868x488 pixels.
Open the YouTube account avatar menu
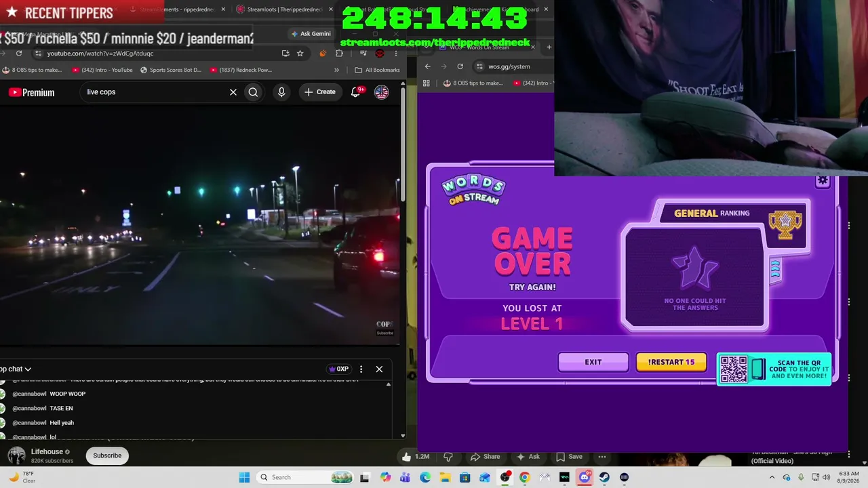click(382, 92)
